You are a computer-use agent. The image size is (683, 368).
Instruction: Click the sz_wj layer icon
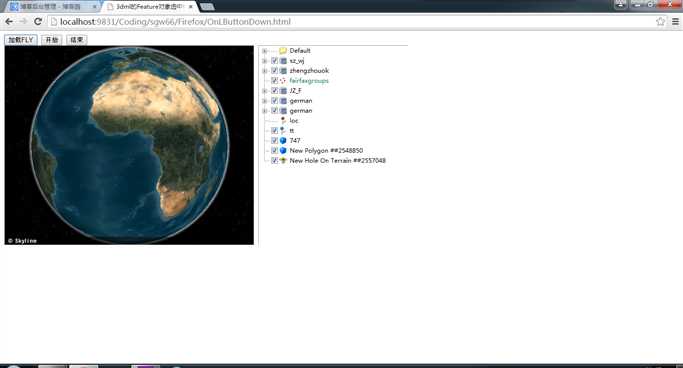click(x=283, y=61)
